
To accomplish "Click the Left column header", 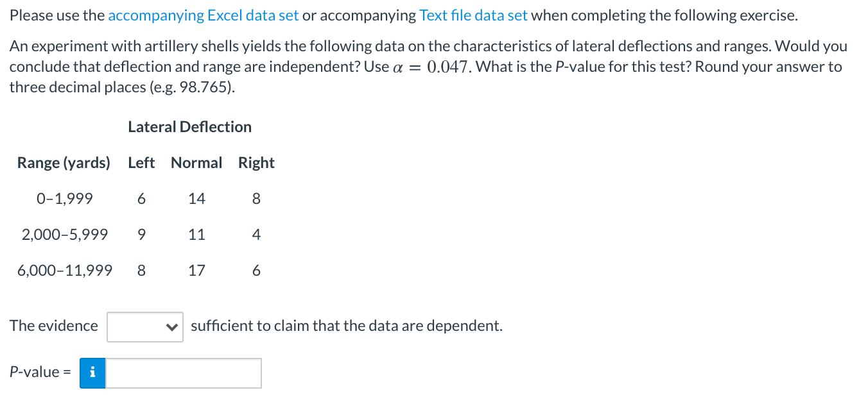I will point(141,163).
